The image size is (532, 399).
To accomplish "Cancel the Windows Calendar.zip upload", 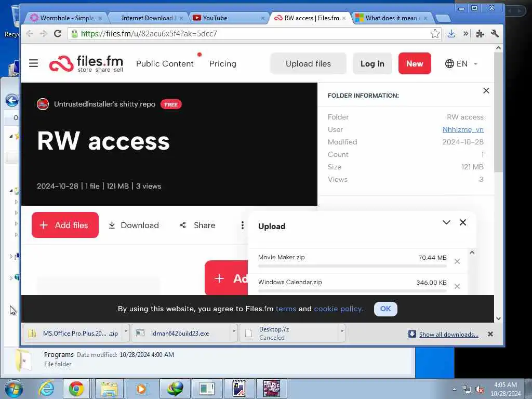I will coord(457,286).
